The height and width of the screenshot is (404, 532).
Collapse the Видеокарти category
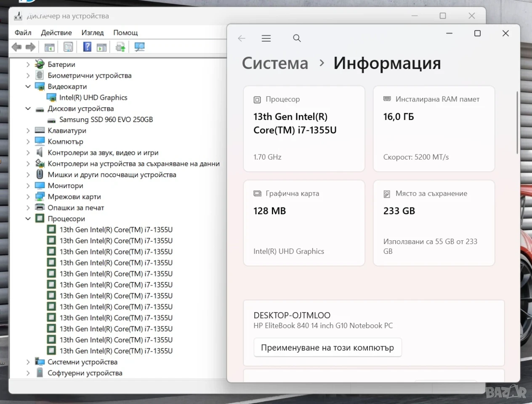pos(28,86)
